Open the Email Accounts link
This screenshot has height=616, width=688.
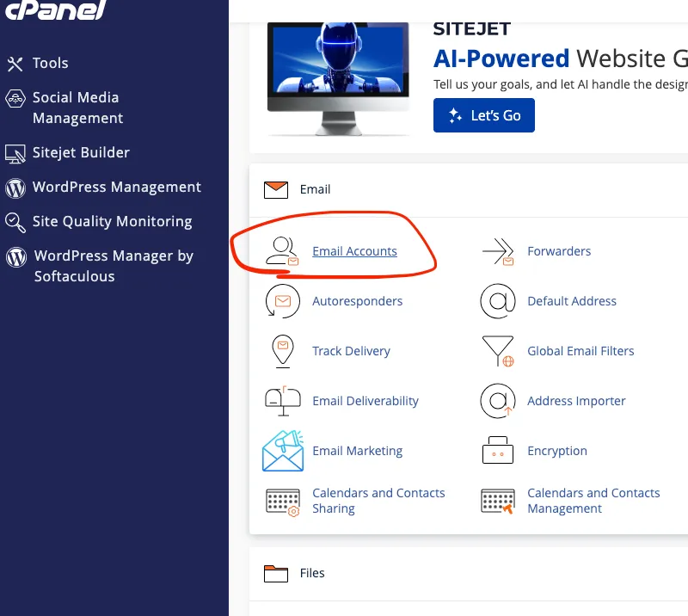coord(354,251)
